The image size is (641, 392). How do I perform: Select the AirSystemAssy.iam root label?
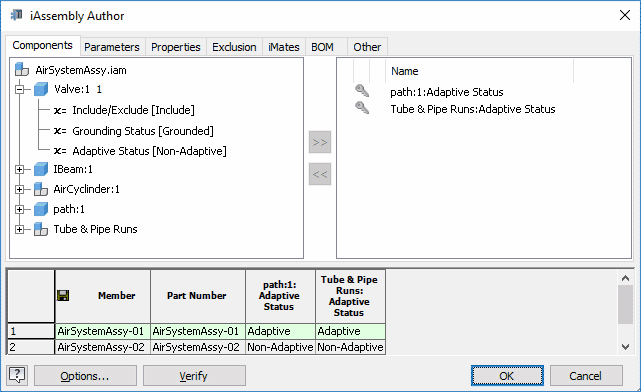81,70
